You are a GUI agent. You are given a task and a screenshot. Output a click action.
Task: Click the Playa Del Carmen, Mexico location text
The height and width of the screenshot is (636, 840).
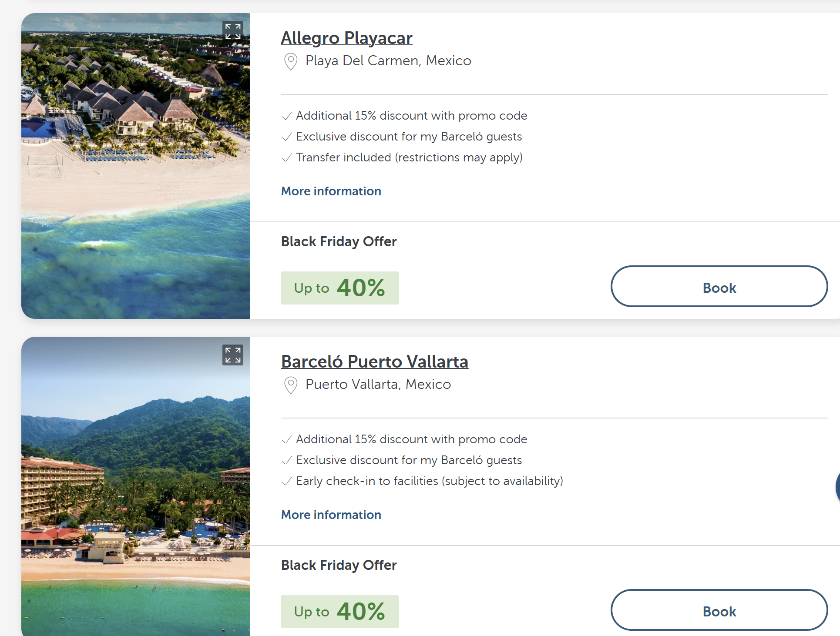pos(388,61)
